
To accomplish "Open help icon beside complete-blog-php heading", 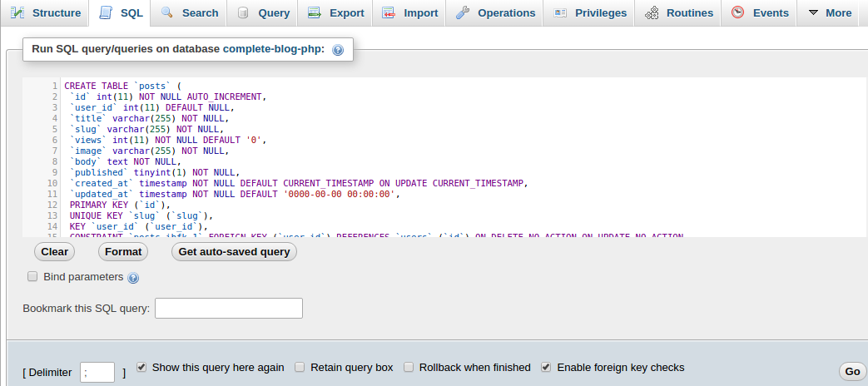I will [x=338, y=50].
